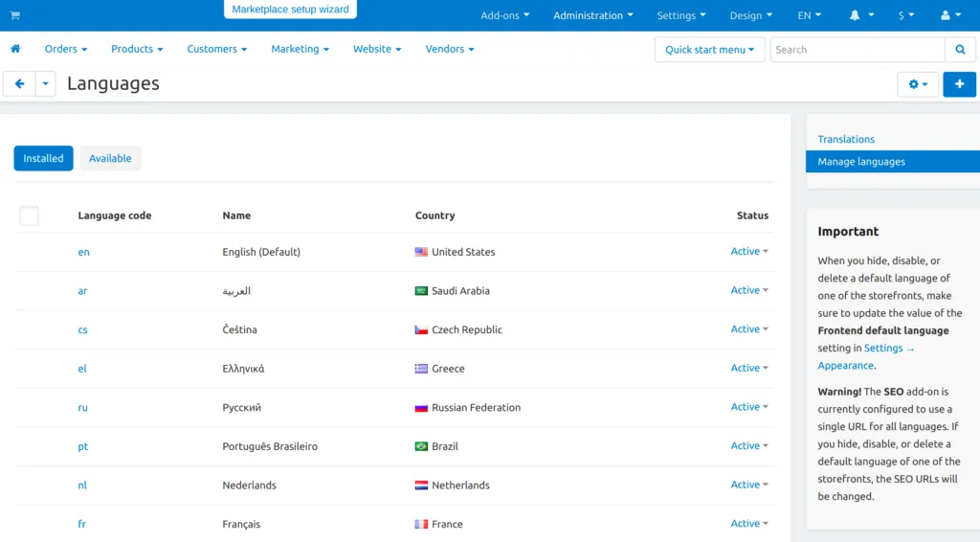Change Português Brasileiro status dropdown
The width and height of the screenshot is (980, 542).
click(749, 445)
